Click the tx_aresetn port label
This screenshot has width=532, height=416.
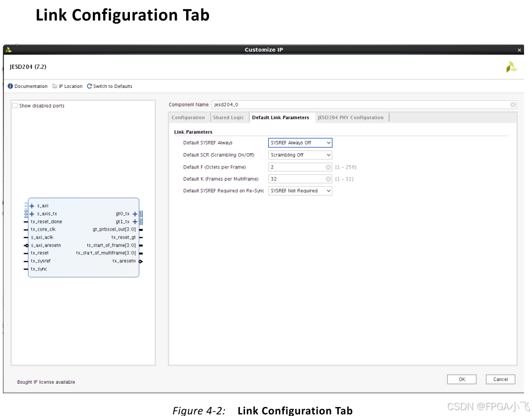point(124,261)
